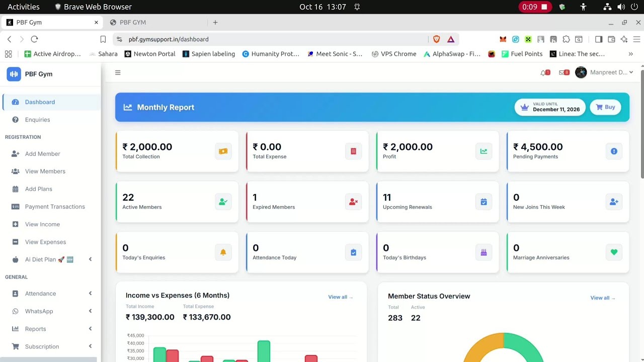Open Add Plans in the sidebar
The height and width of the screenshot is (362, 644).
coord(51,189)
